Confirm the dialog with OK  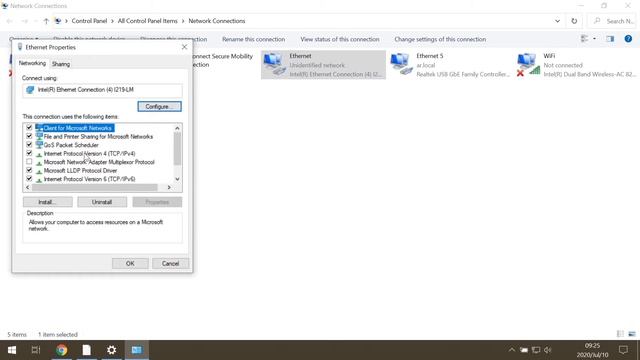coord(130,263)
